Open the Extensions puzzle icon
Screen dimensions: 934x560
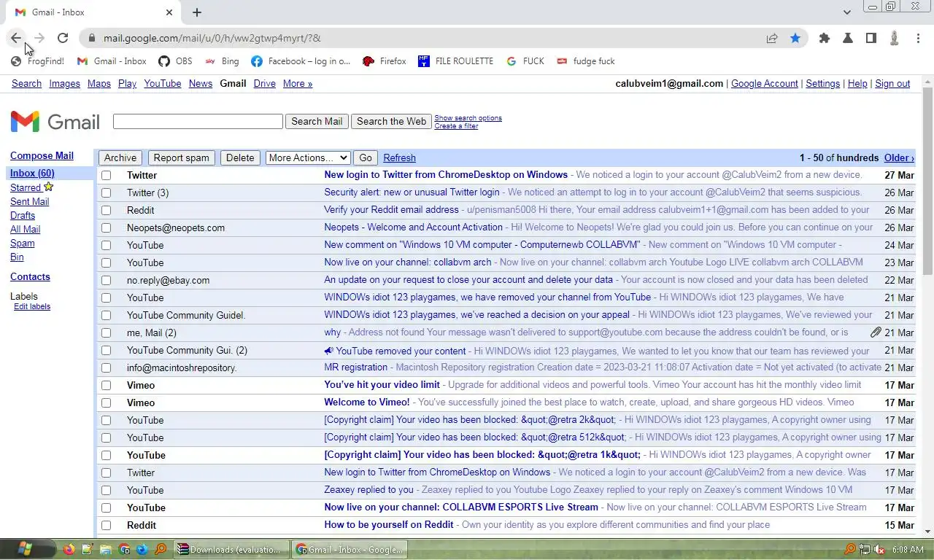tap(825, 38)
